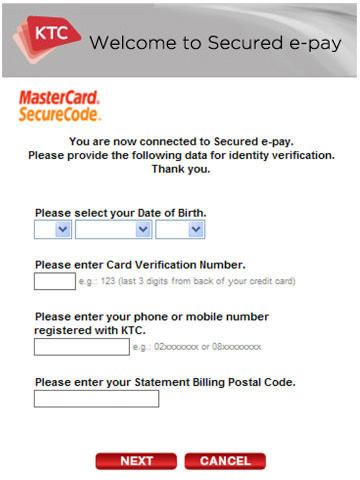The width and height of the screenshot is (360, 480).
Task: Click the phone number example hint text
Action: click(197, 347)
